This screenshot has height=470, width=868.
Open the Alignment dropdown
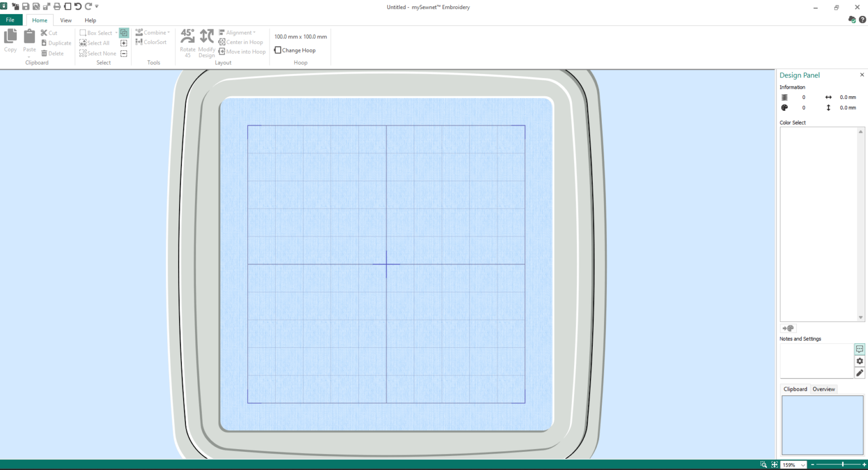[254, 32]
